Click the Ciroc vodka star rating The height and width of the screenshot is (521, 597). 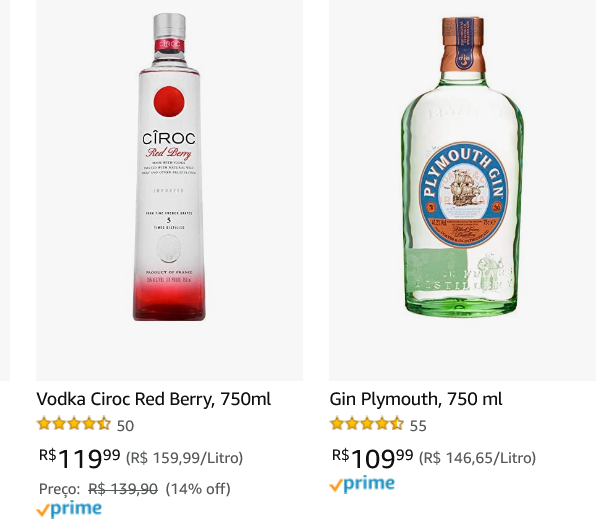pyautogui.click(x=74, y=424)
